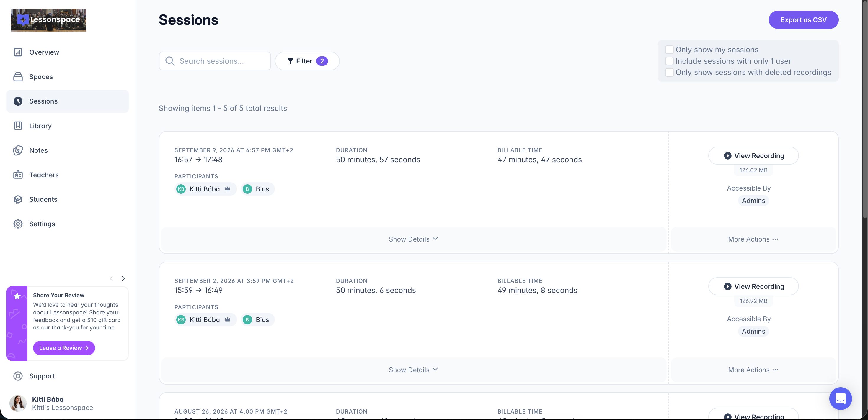Open the Overview page
This screenshot has width=868, height=420.
pyautogui.click(x=67, y=52)
